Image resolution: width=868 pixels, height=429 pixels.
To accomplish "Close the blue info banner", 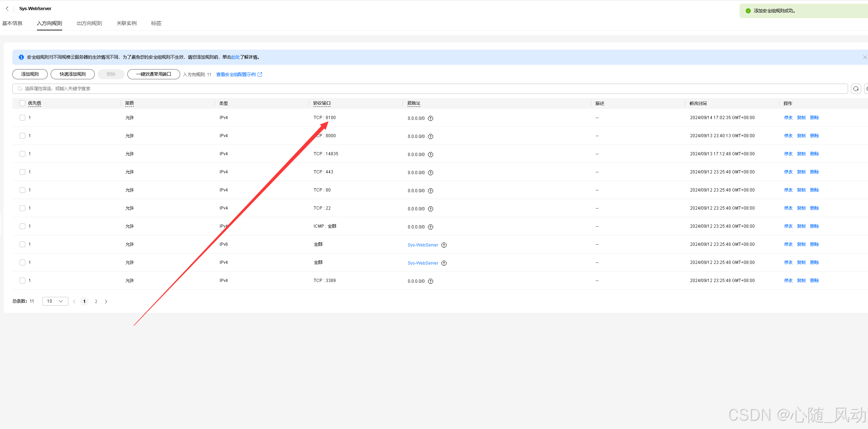I will click(x=864, y=57).
